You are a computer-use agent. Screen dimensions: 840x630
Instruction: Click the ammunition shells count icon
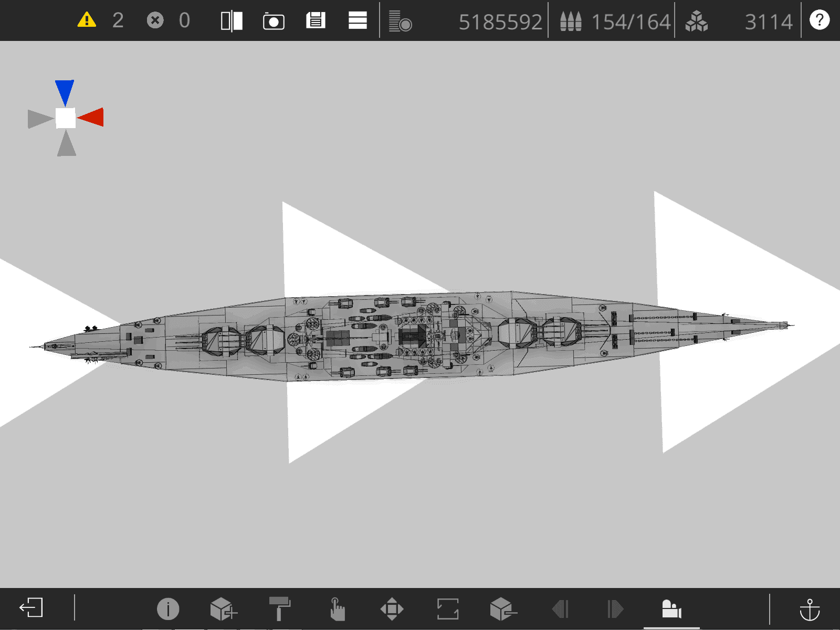click(x=571, y=21)
